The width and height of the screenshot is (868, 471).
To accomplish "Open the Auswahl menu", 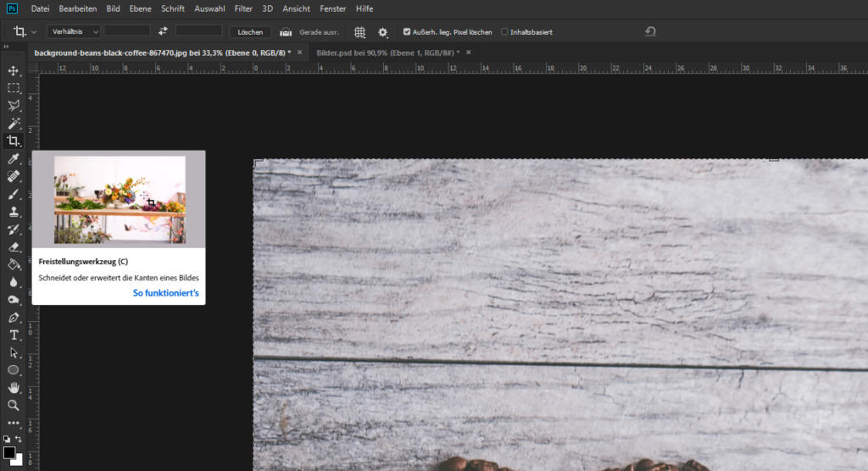I will click(x=209, y=8).
